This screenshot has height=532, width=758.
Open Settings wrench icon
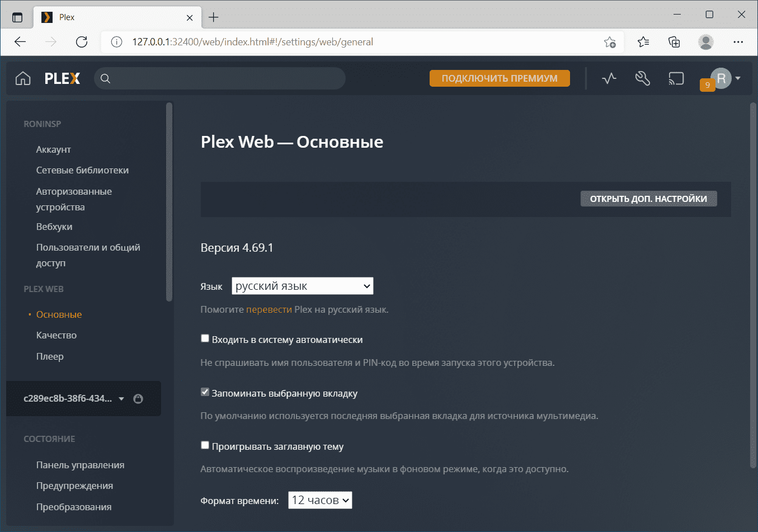click(643, 78)
